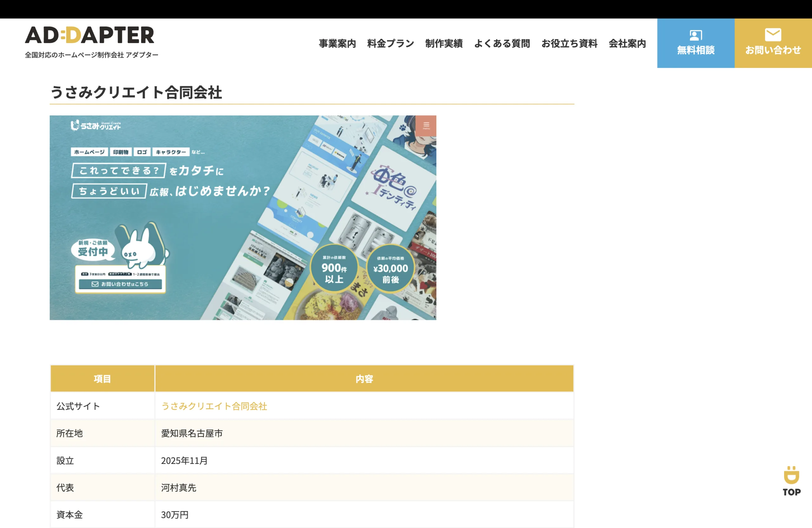Click the yellow お問い合わせ button
The image size is (812, 528).
click(773, 44)
